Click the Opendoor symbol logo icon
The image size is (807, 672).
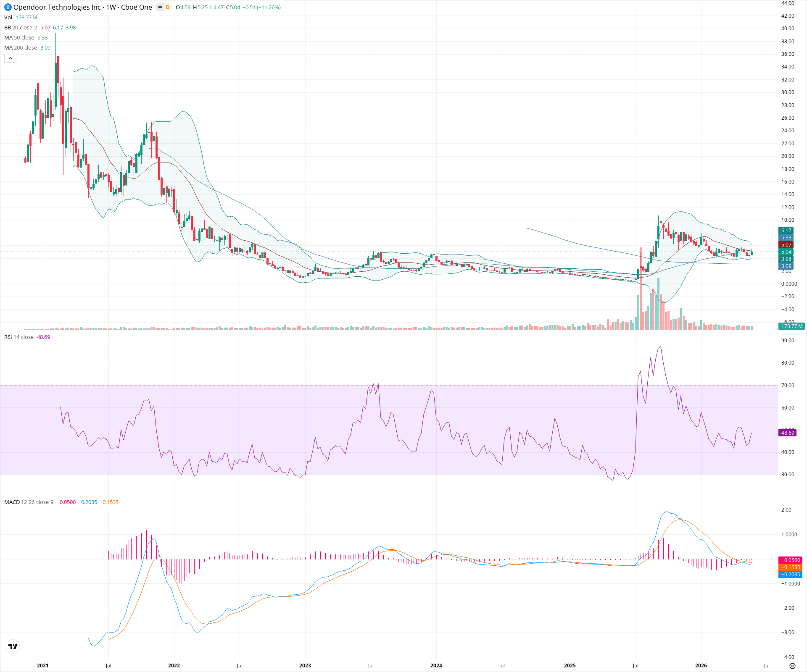[x=8, y=7]
